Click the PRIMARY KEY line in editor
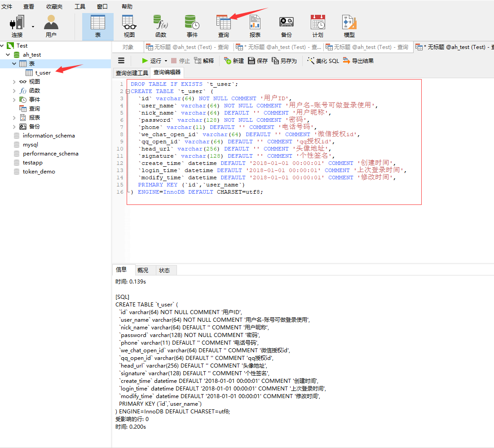 click(x=191, y=185)
